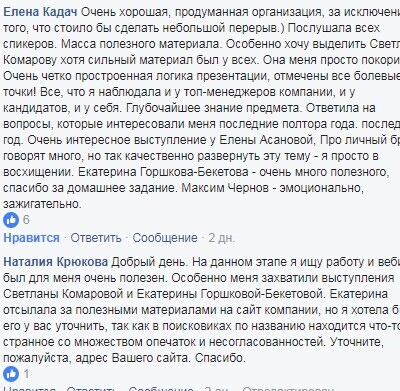Open the 2 дн. timestamp of Наталия's comment

[217, 389]
